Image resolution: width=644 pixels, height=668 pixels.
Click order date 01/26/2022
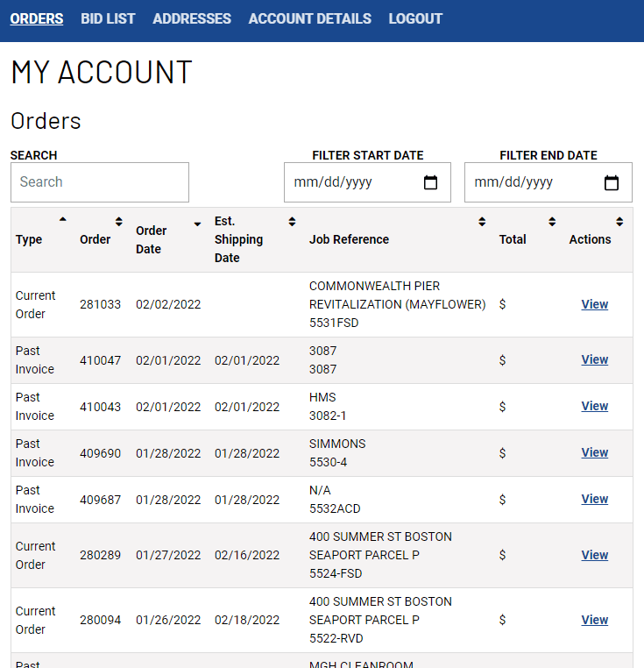coord(168,620)
